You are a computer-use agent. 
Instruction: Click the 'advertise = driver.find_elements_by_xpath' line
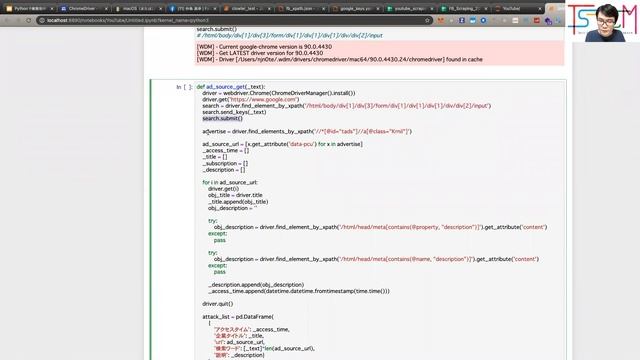307,131
